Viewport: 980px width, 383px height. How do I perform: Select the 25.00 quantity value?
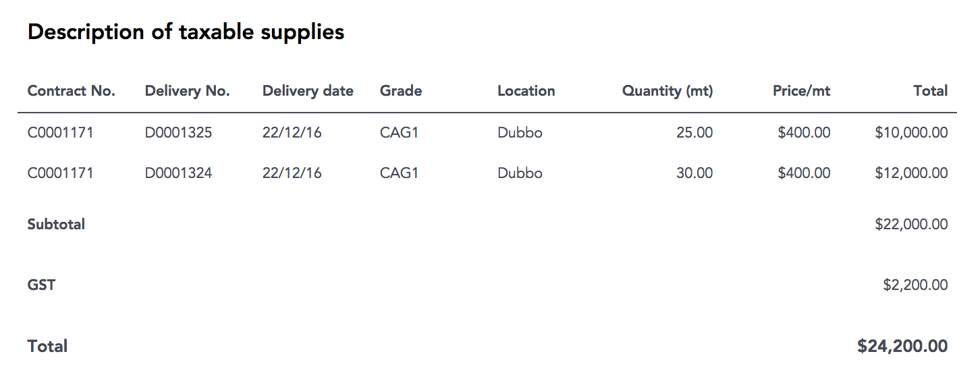pos(695,133)
